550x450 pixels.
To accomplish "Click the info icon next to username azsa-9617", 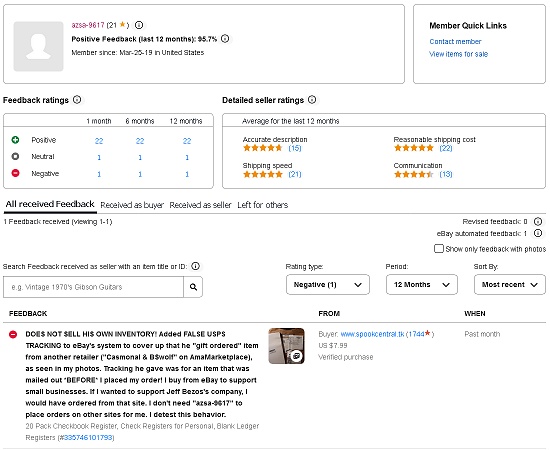I will coord(139,25).
